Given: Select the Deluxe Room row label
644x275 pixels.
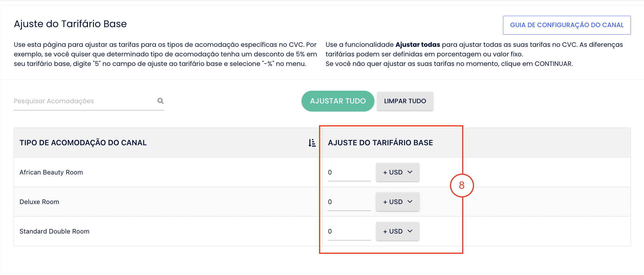Looking at the screenshot, I should coord(39,202).
